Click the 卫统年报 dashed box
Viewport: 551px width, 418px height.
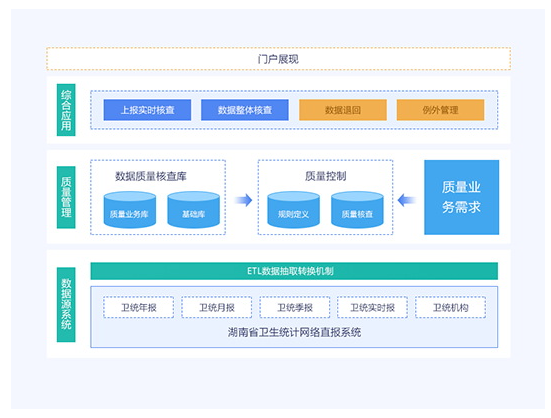coord(138,307)
